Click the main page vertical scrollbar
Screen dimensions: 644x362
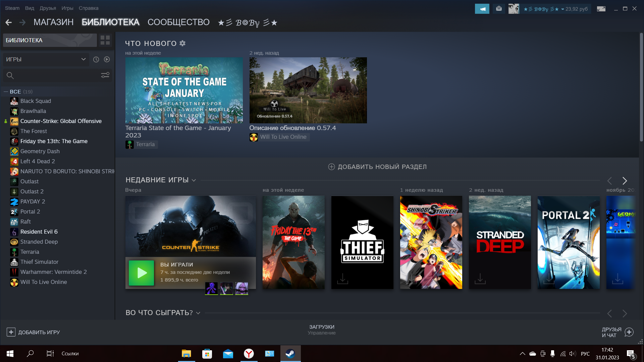[641, 87]
